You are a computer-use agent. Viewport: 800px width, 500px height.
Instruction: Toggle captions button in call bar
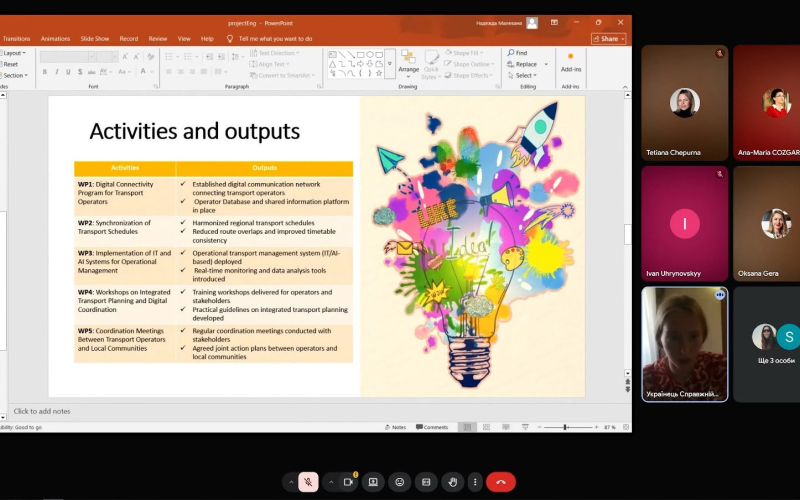(x=426, y=482)
